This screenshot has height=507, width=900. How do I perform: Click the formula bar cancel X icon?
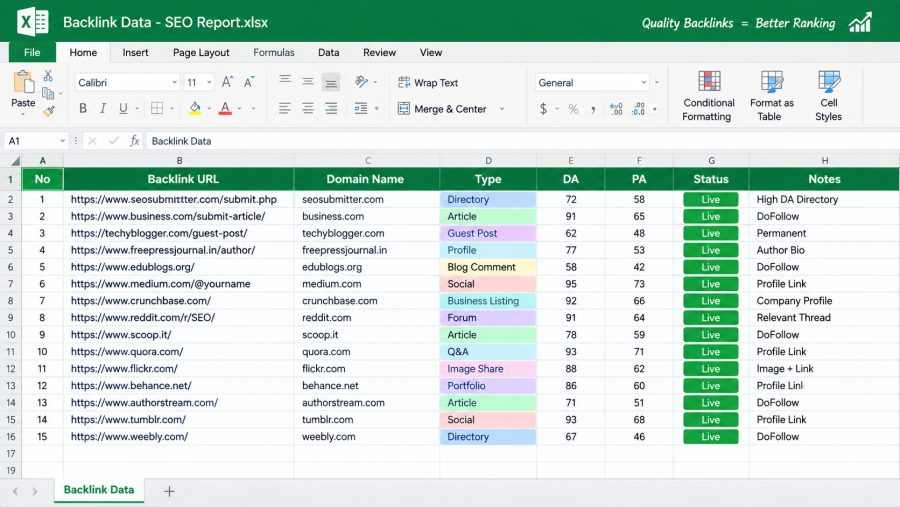pos(92,141)
